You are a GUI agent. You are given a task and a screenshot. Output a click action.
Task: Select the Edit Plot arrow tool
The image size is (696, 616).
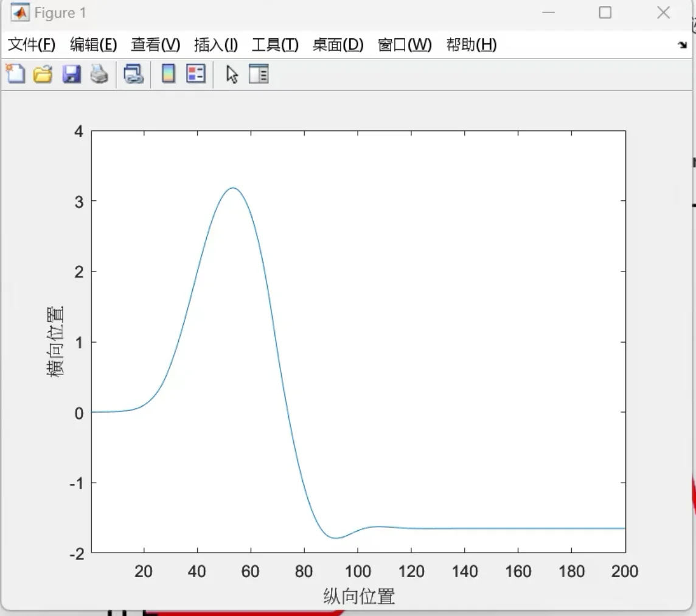click(x=232, y=74)
